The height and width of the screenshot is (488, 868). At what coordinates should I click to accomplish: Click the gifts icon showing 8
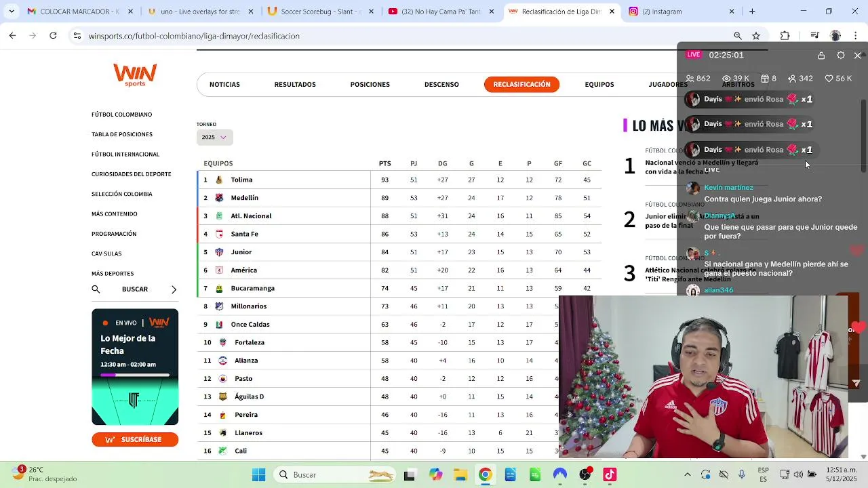click(765, 79)
